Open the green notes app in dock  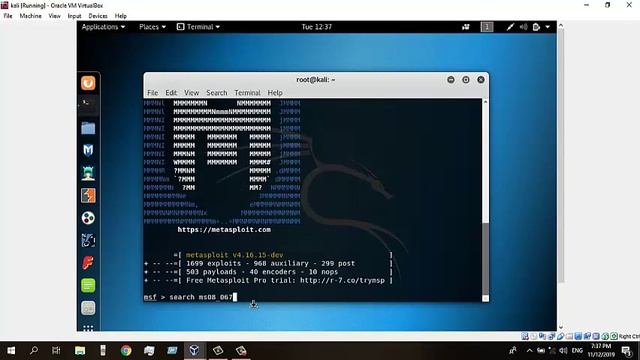pyautogui.click(x=88, y=285)
